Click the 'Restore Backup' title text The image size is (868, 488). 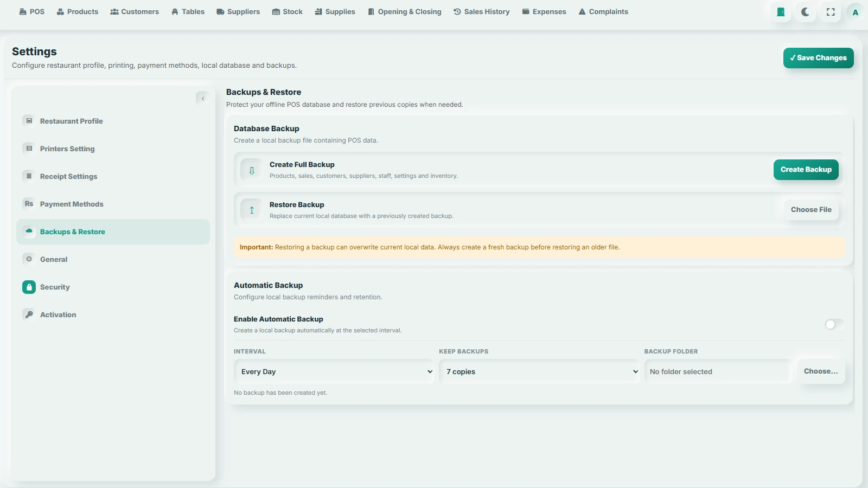[x=297, y=205]
